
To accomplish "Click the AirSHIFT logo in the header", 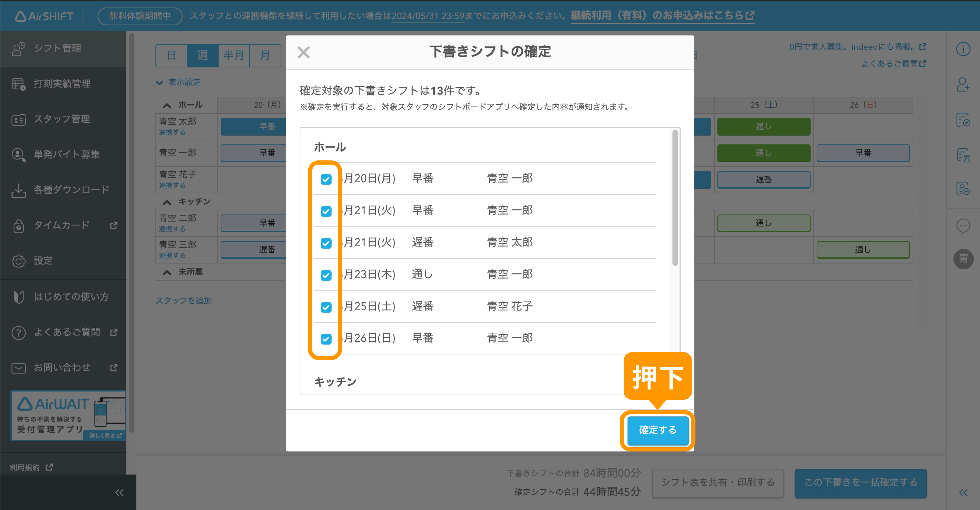I will point(44,16).
